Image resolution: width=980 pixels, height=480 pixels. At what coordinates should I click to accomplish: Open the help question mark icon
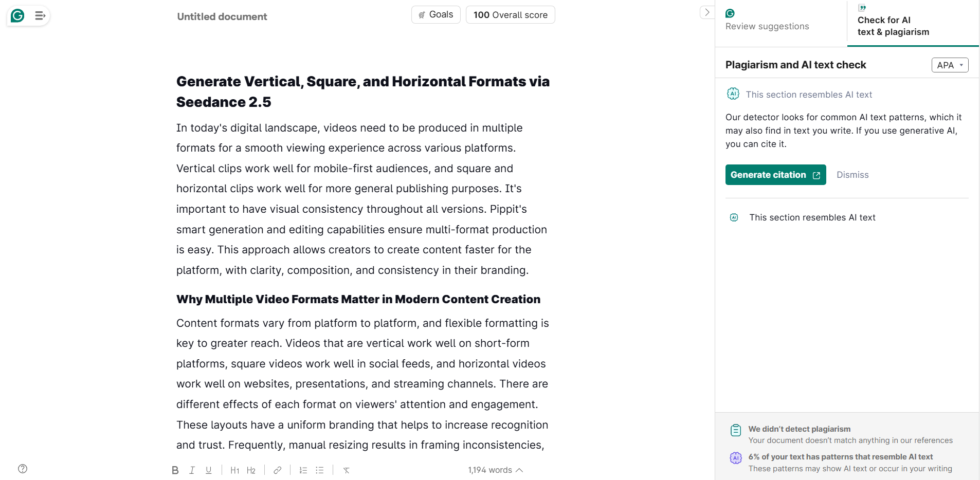click(x=23, y=469)
